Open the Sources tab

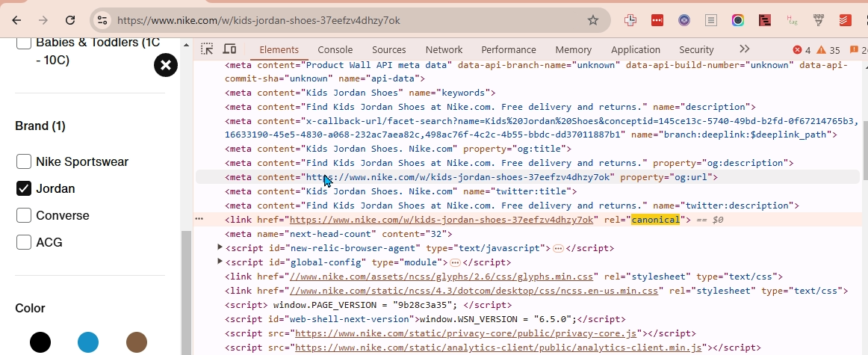(388, 50)
